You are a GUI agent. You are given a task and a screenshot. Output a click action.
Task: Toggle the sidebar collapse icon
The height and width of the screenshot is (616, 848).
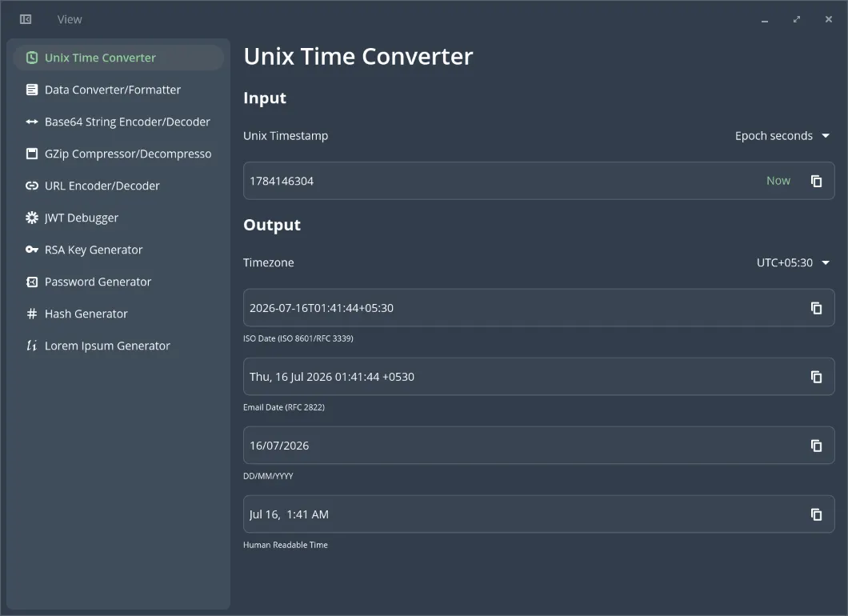tap(26, 19)
